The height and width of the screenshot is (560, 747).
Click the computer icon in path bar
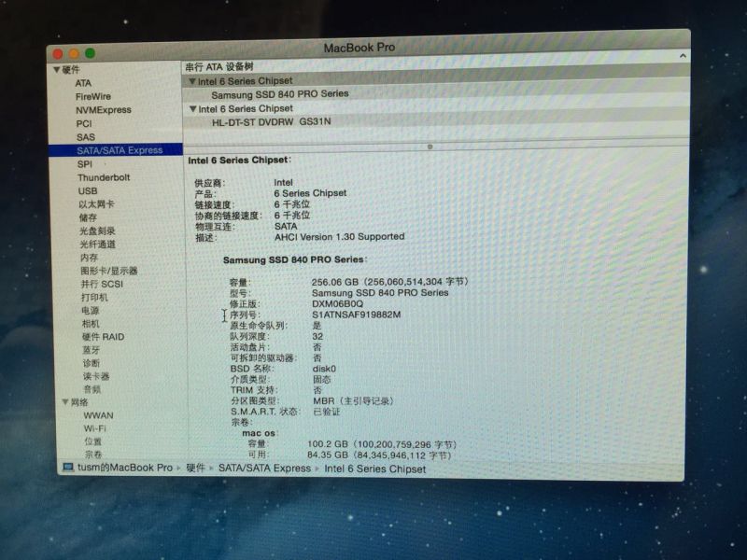[68, 468]
